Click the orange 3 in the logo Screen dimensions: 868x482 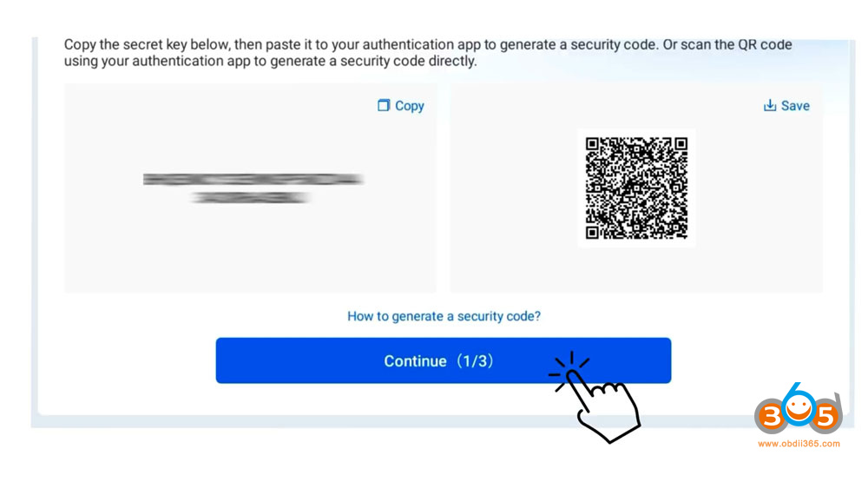[x=770, y=417]
